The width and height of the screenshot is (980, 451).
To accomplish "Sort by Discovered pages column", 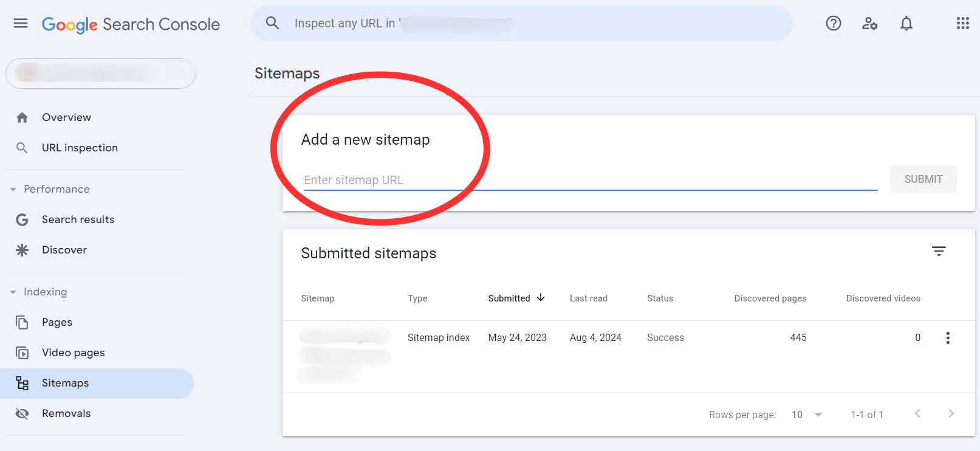I will pos(770,298).
